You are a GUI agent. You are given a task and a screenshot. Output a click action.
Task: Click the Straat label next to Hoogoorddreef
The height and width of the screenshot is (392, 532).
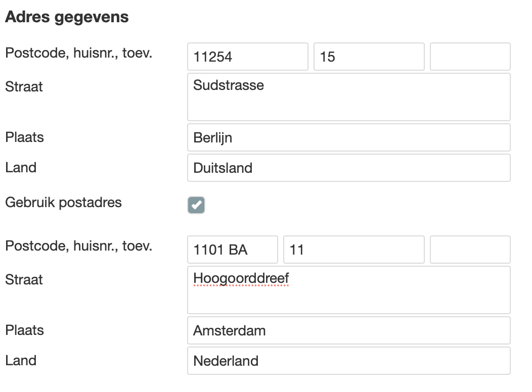point(24,280)
